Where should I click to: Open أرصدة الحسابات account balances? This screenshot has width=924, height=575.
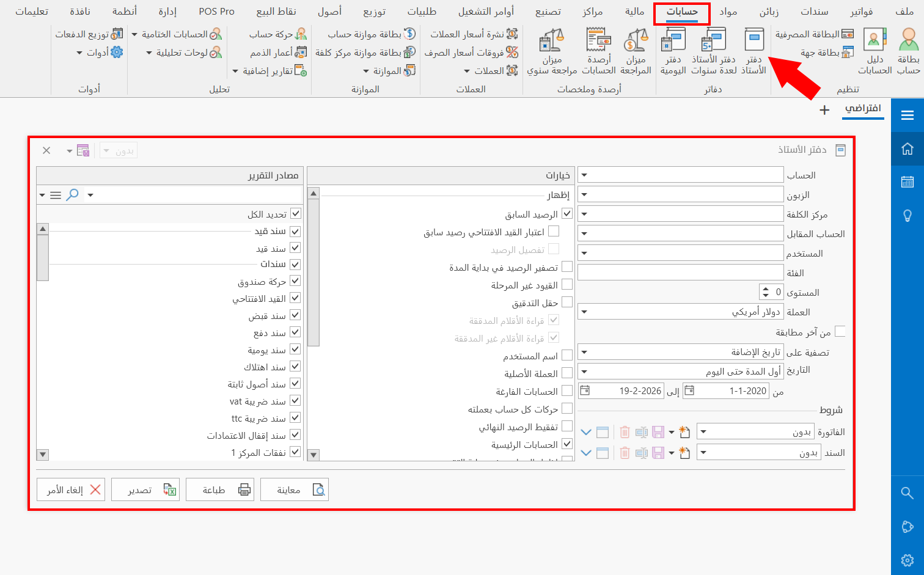coord(599,52)
